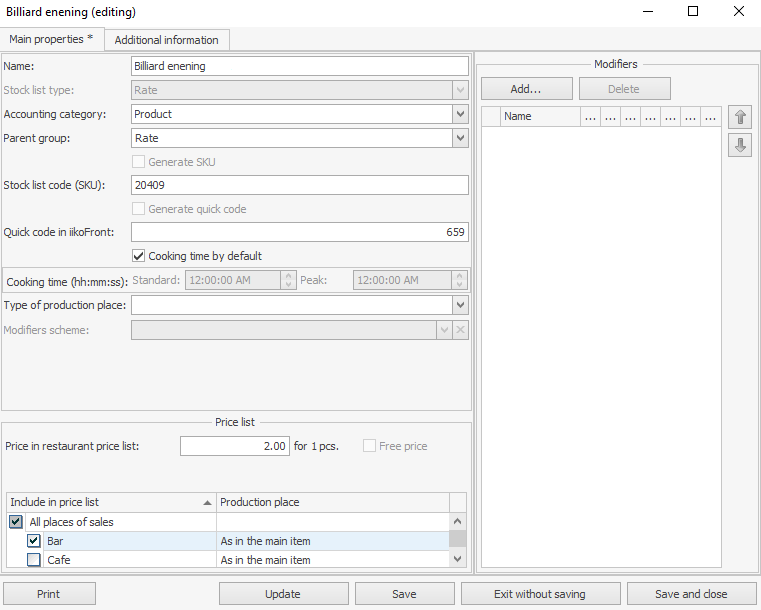Uncheck Cooking time by default
The height and width of the screenshot is (610, 761).
(139, 256)
